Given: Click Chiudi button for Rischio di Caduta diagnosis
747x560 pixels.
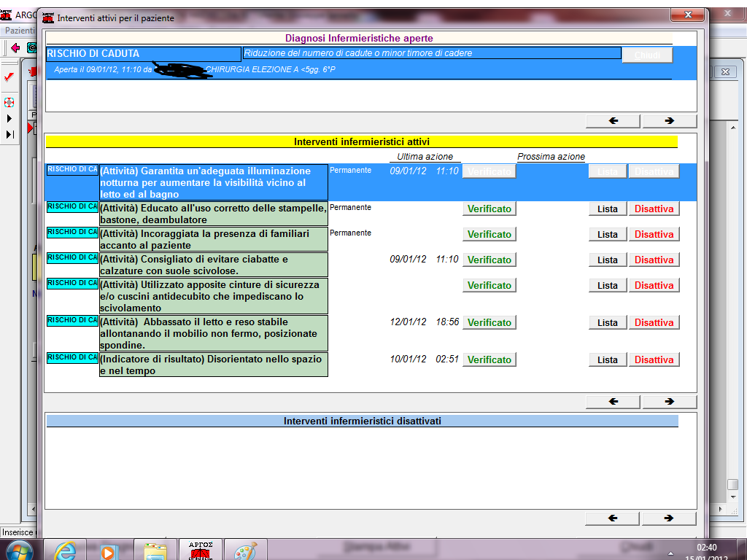Looking at the screenshot, I should (648, 55).
